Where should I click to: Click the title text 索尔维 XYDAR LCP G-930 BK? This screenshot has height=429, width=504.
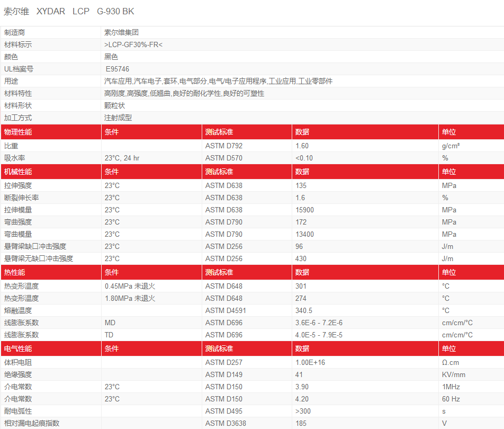pos(69,11)
